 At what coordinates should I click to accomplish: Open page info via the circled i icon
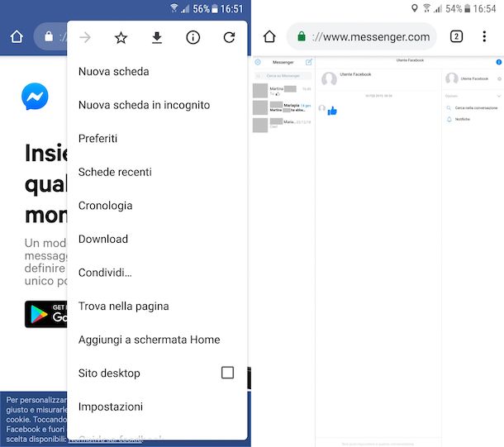[193, 38]
